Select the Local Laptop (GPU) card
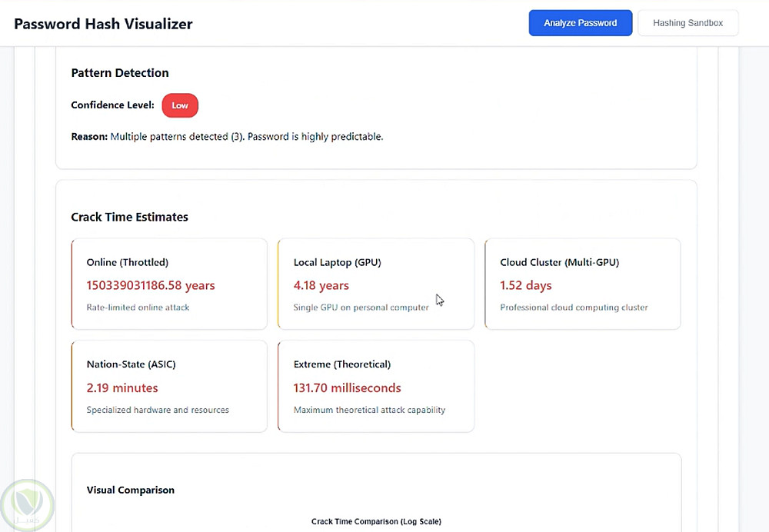Image resolution: width=769 pixels, height=532 pixels. pyautogui.click(x=376, y=284)
